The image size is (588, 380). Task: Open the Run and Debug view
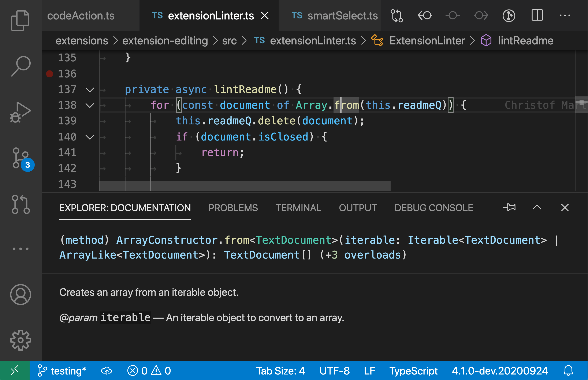(x=21, y=111)
